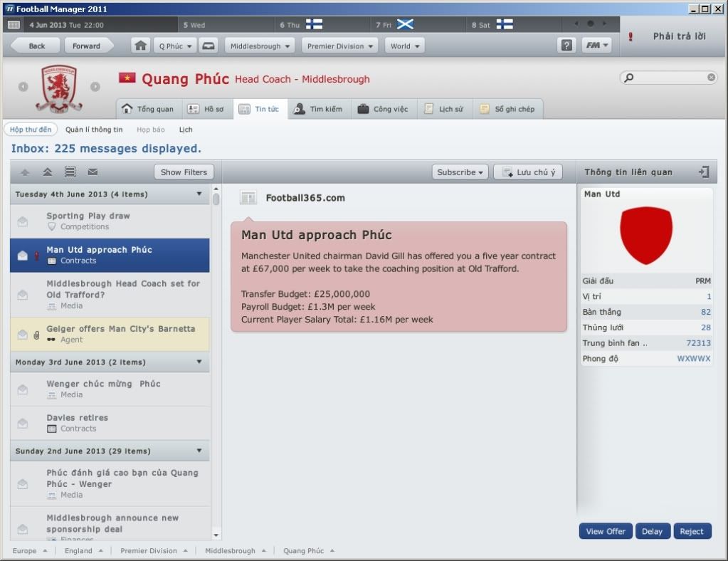Screen dimensions: 728x561
Task: Select the Lịch subtab
Action: click(x=185, y=130)
